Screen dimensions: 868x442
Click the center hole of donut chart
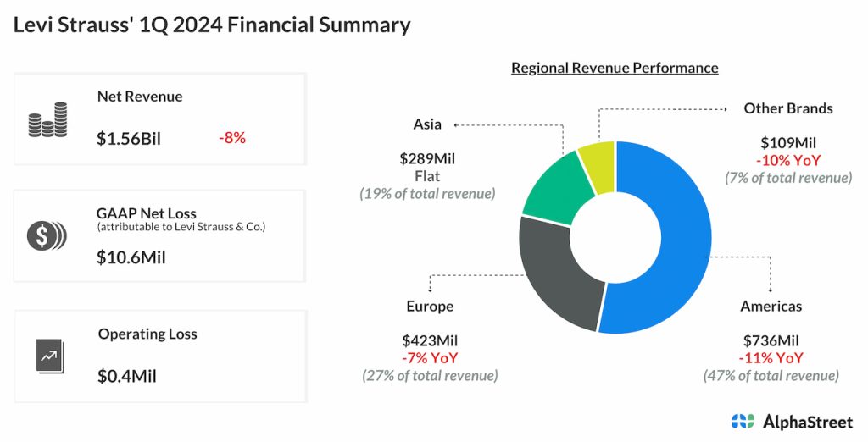[x=616, y=237]
